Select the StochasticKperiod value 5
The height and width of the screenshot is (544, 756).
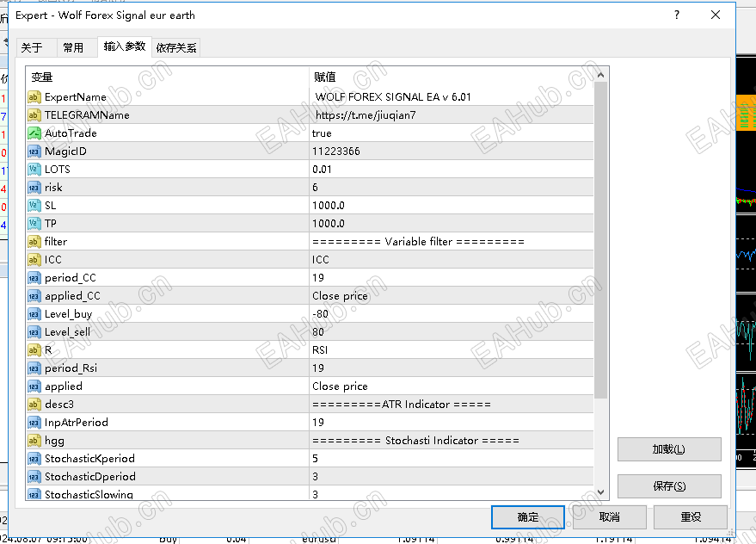[x=315, y=459]
